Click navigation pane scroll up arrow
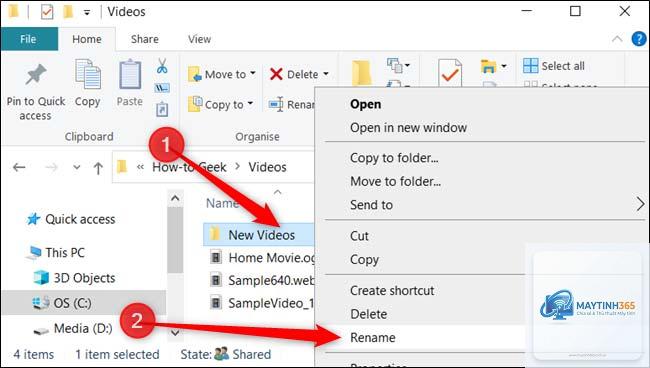 point(175,198)
